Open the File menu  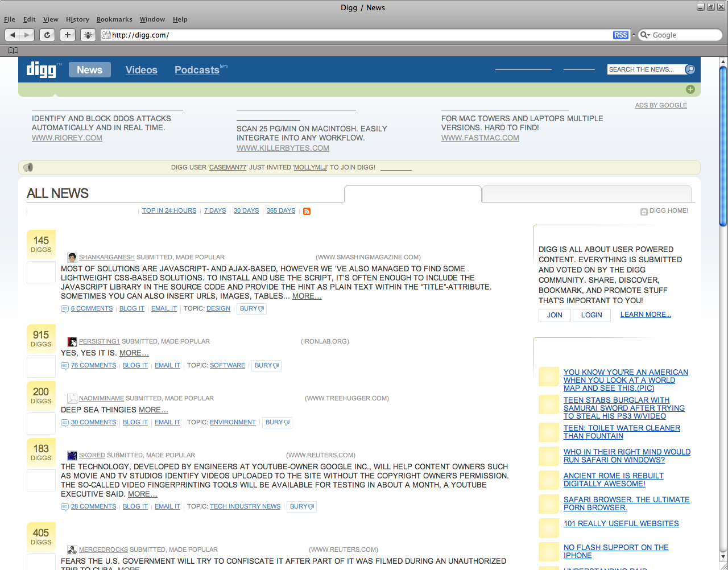tap(10, 19)
